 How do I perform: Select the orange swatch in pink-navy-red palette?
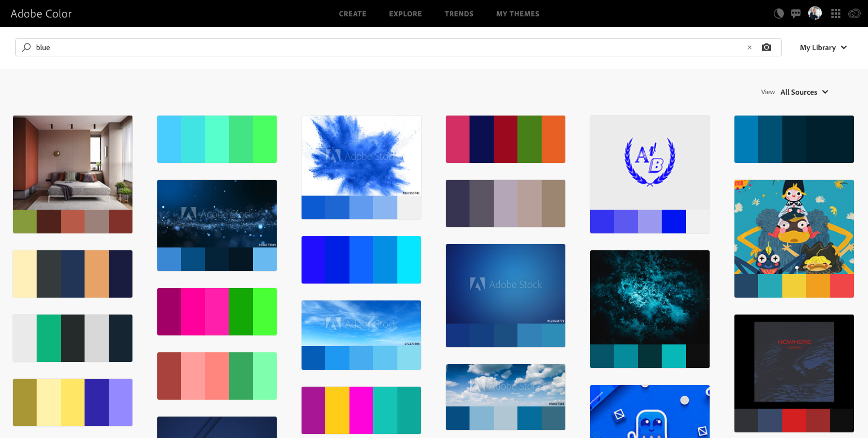pos(553,139)
